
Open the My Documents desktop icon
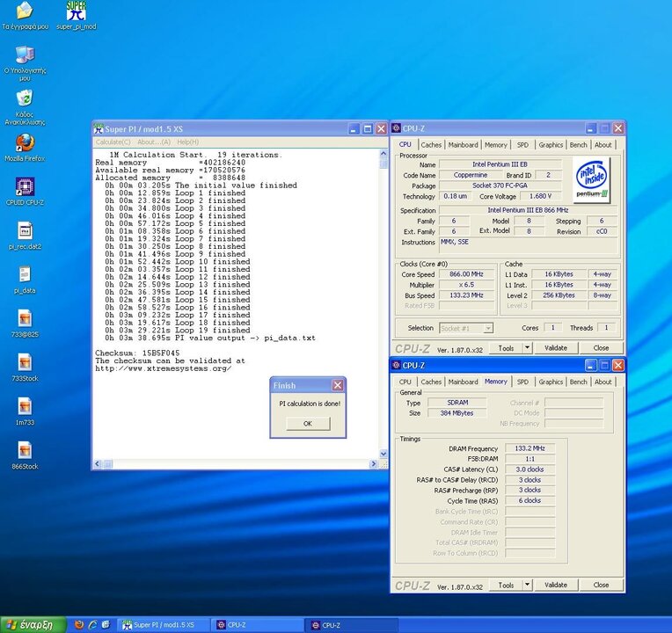coord(25,16)
